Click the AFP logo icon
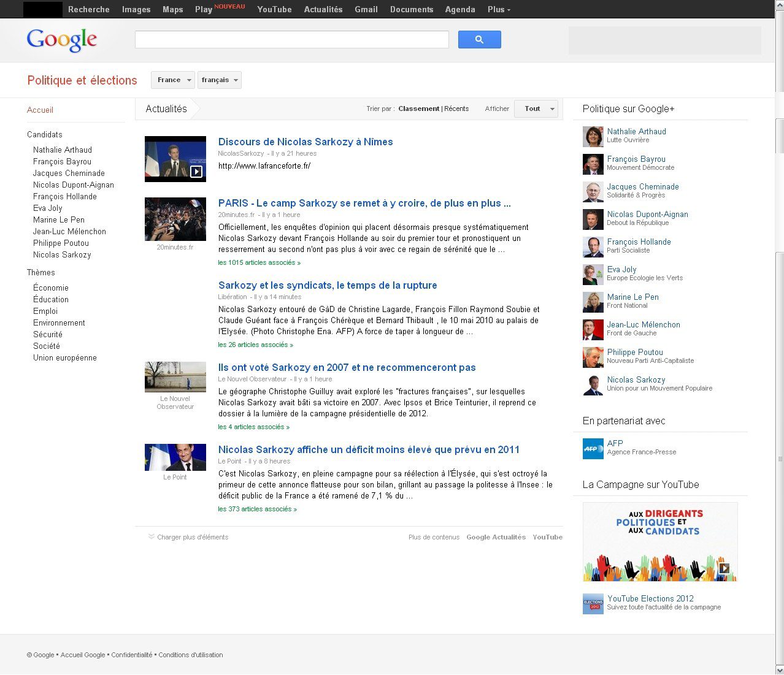 (593, 448)
